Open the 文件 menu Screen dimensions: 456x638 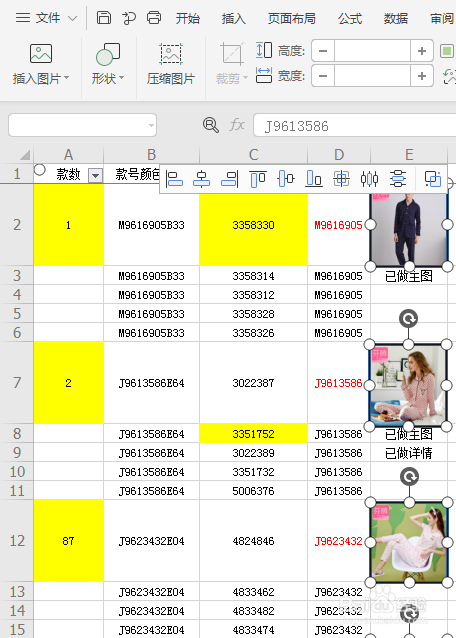(46, 18)
